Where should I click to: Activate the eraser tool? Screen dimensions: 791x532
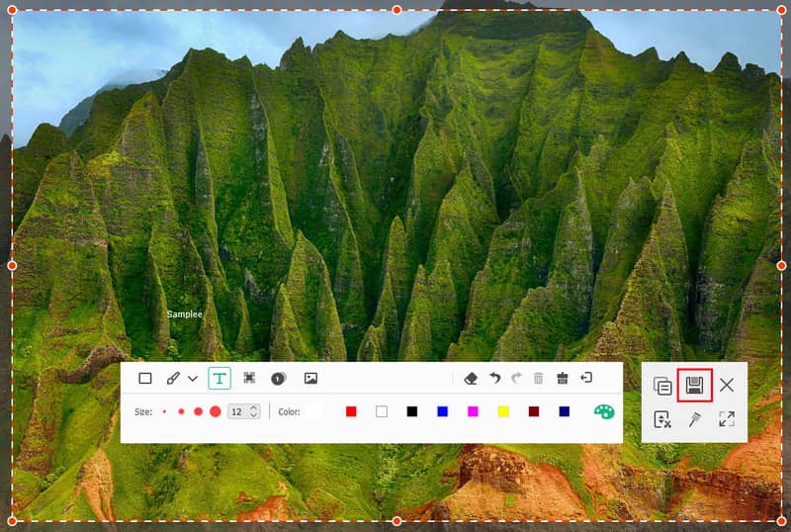coord(471,378)
